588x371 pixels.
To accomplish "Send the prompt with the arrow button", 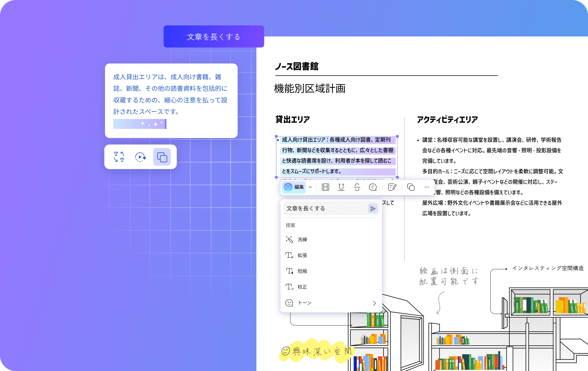I will point(373,208).
